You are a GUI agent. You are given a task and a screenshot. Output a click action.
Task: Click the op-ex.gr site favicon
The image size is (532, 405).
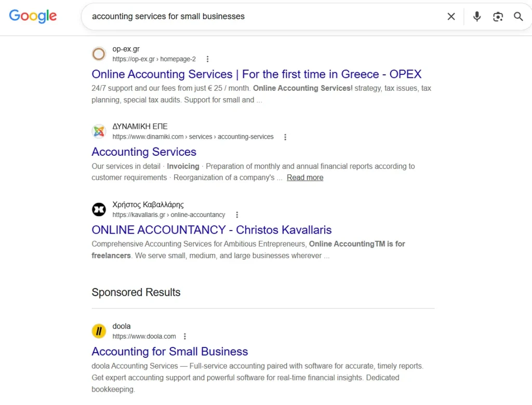[99, 53]
